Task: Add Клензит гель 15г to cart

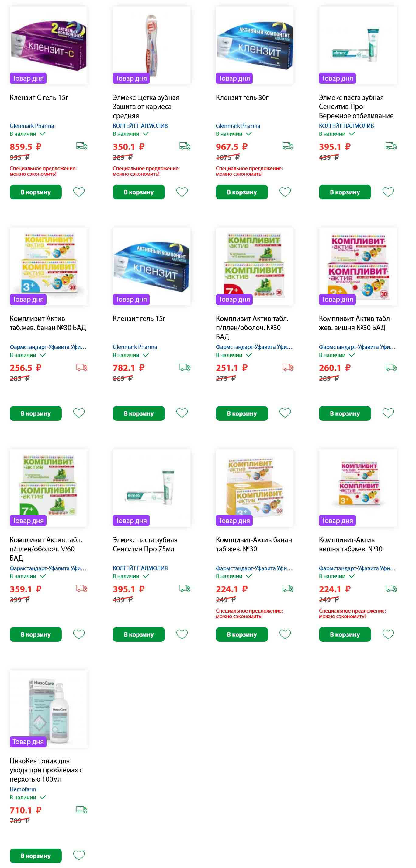Action: tap(139, 413)
